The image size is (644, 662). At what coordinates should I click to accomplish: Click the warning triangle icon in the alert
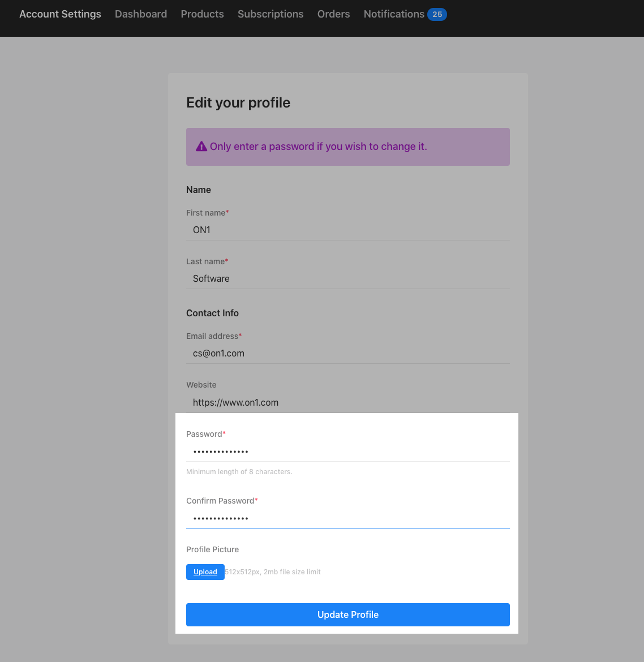pos(201,147)
